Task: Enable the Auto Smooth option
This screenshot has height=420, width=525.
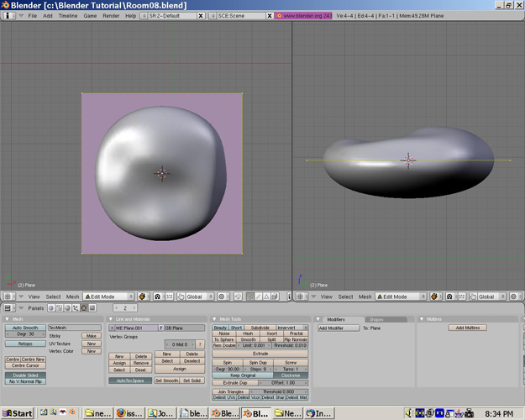Action: (x=25, y=328)
